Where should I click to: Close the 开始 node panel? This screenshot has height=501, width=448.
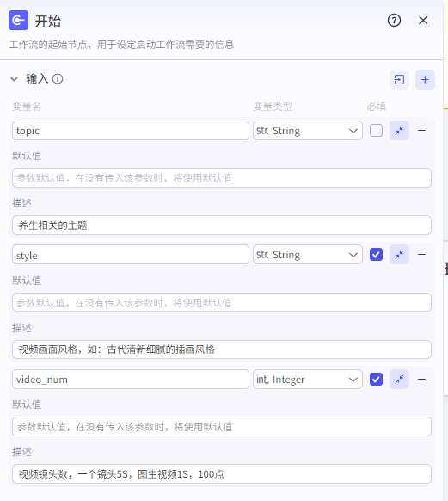click(x=423, y=21)
